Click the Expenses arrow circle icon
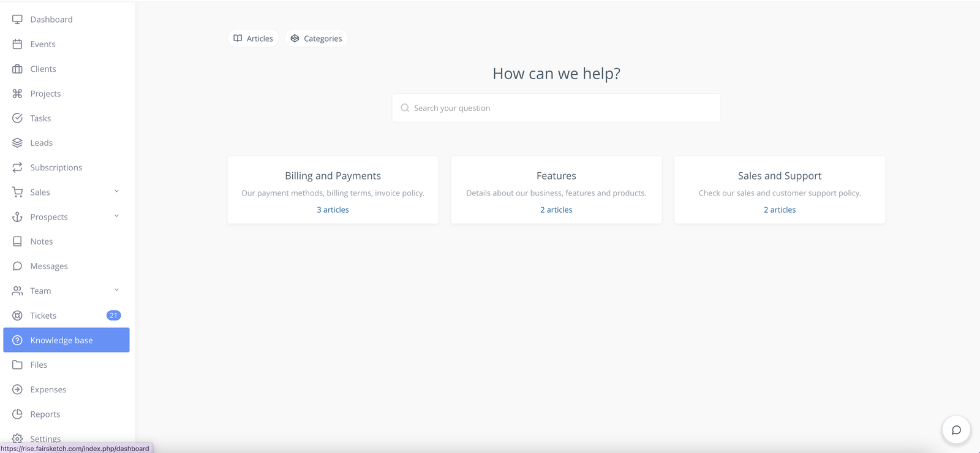Image resolution: width=980 pixels, height=453 pixels. (17, 389)
